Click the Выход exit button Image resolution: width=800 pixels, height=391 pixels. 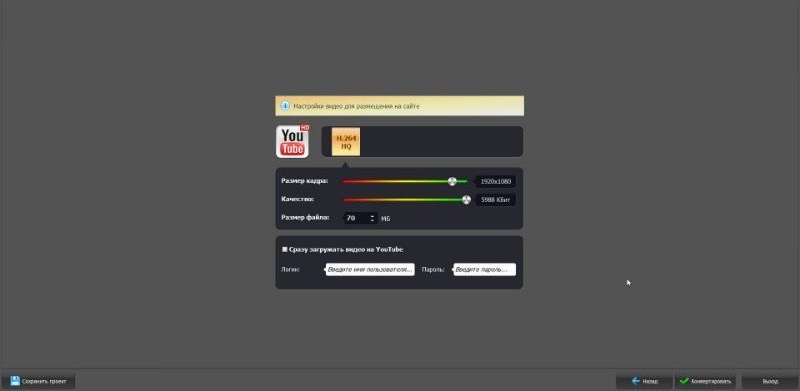point(770,381)
